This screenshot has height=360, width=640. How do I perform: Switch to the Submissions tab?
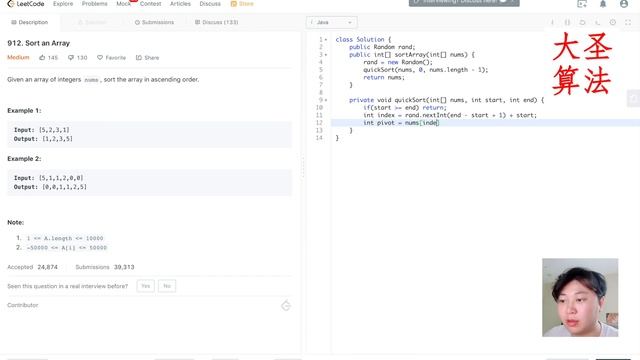[x=154, y=22]
